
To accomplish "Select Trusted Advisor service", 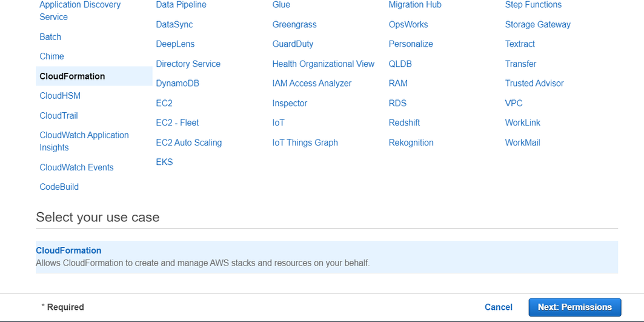I will pyautogui.click(x=534, y=83).
